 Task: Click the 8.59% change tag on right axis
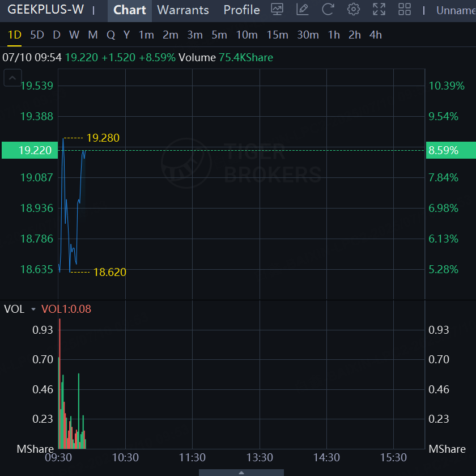[x=451, y=150]
